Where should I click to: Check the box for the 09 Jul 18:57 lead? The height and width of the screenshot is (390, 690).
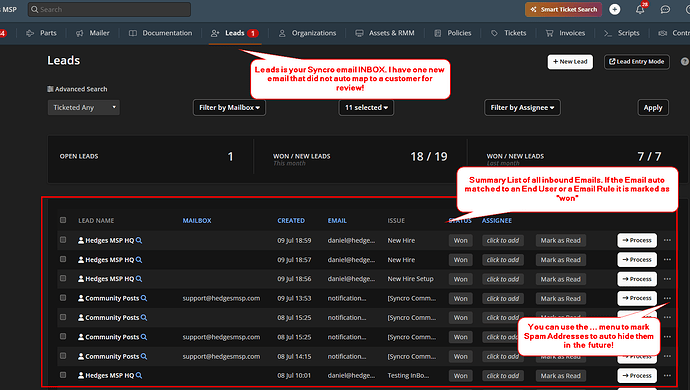[x=63, y=259]
